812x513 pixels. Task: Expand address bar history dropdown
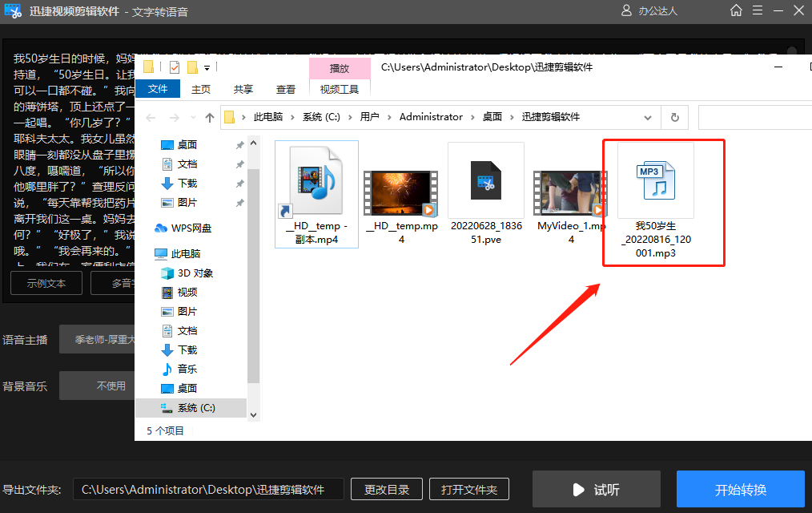click(647, 118)
